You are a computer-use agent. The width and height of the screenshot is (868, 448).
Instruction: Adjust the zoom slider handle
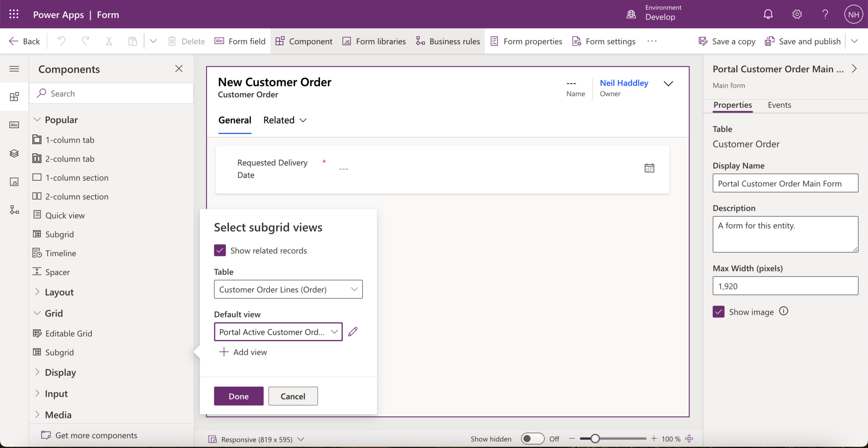click(595, 439)
